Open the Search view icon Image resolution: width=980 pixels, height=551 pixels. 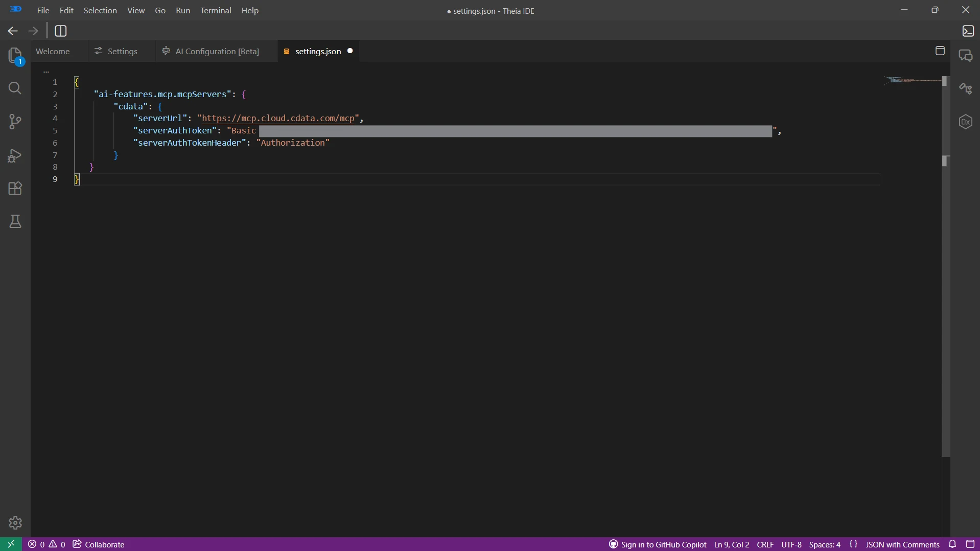15,88
